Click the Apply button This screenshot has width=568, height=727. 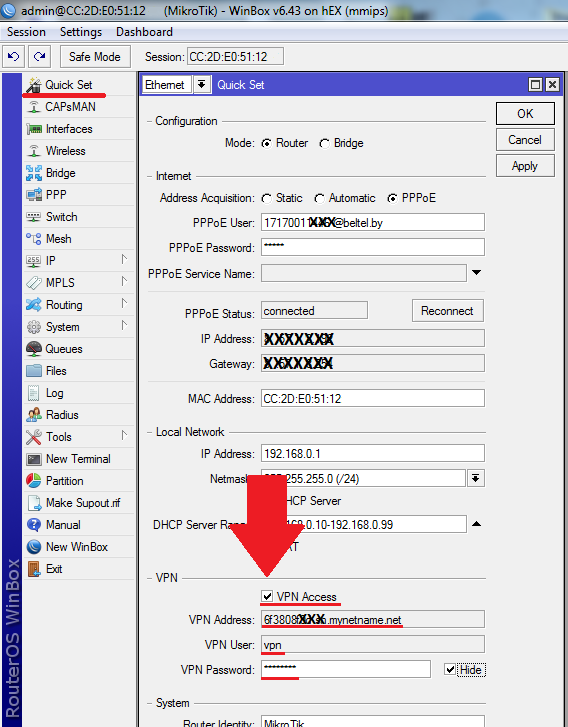525,166
